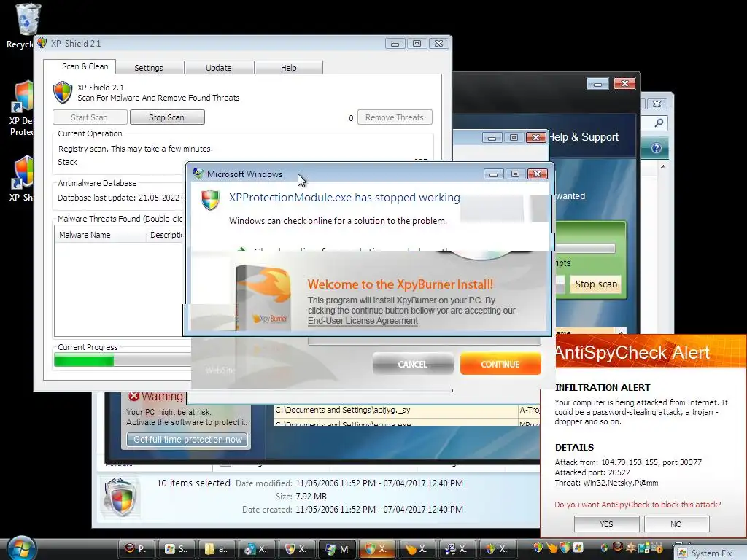
Task: Click the Microsoft Windows dialog title icon
Action: (x=198, y=174)
